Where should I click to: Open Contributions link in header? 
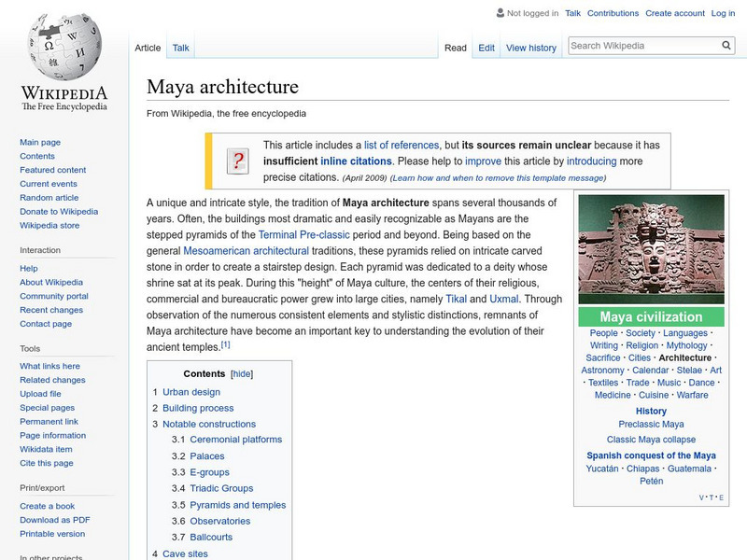(x=613, y=13)
